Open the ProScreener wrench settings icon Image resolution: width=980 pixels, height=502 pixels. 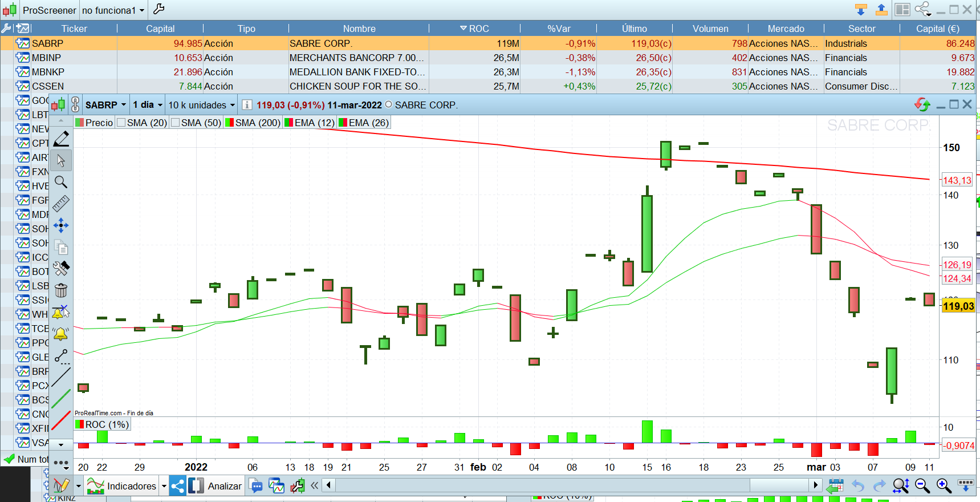tap(159, 9)
